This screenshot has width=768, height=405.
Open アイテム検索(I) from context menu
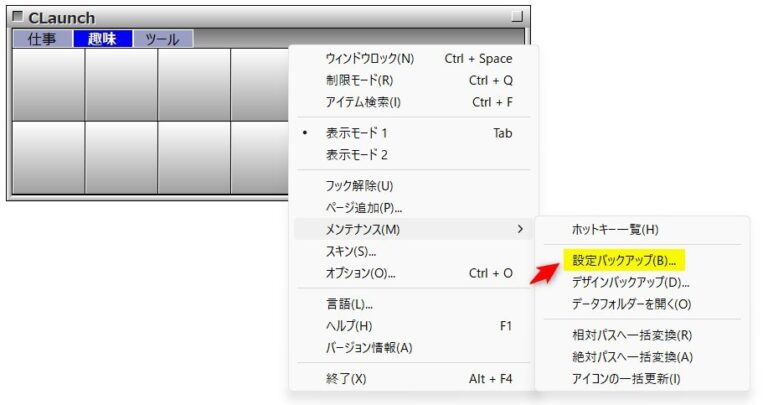tap(413, 102)
